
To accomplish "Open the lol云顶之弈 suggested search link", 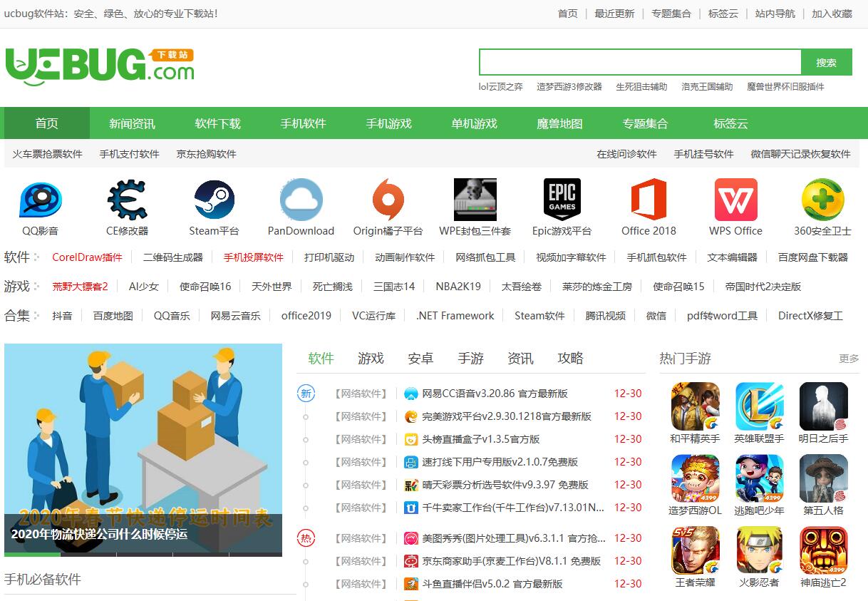I will click(x=501, y=86).
